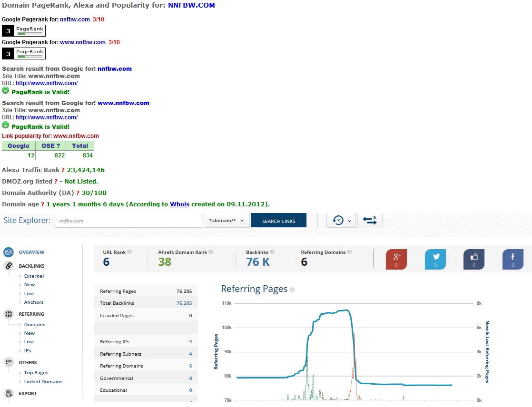532x407 pixels.
Task: Open Top Pages in Others section
Action: pos(36,372)
